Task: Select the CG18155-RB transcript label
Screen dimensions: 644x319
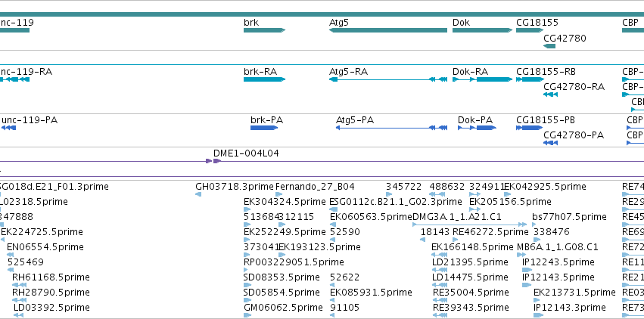Action: pyautogui.click(x=546, y=71)
